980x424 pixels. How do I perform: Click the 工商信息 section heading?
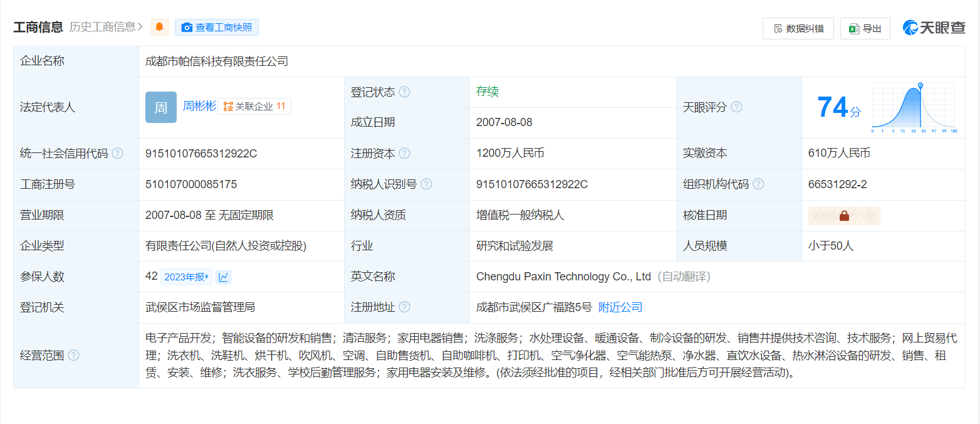point(38,27)
